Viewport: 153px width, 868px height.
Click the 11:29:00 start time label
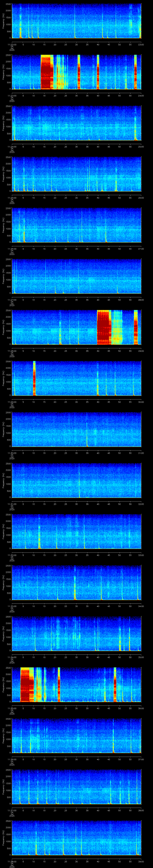click(x=12, y=402)
